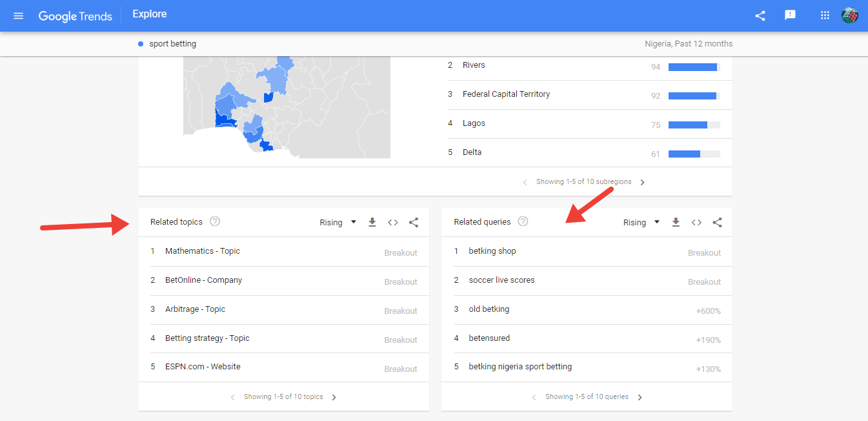Go to previous page of topics
The image size is (868, 421).
[x=232, y=397]
